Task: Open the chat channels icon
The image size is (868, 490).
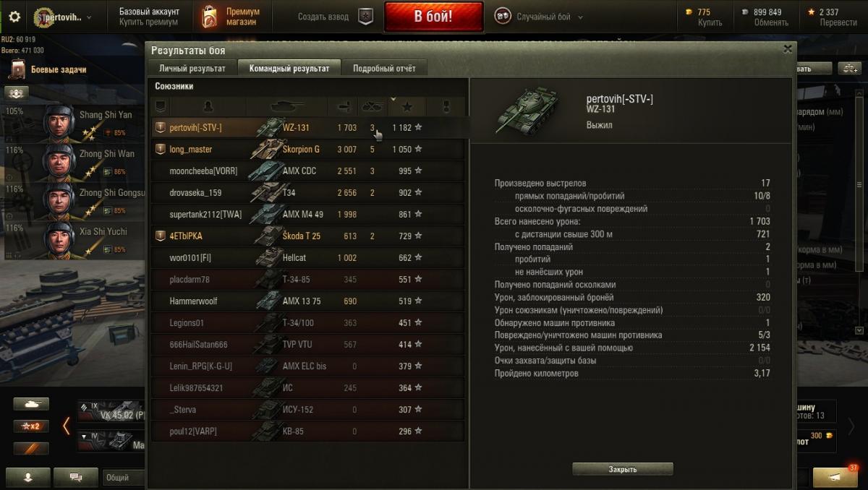Action: tap(75, 477)
